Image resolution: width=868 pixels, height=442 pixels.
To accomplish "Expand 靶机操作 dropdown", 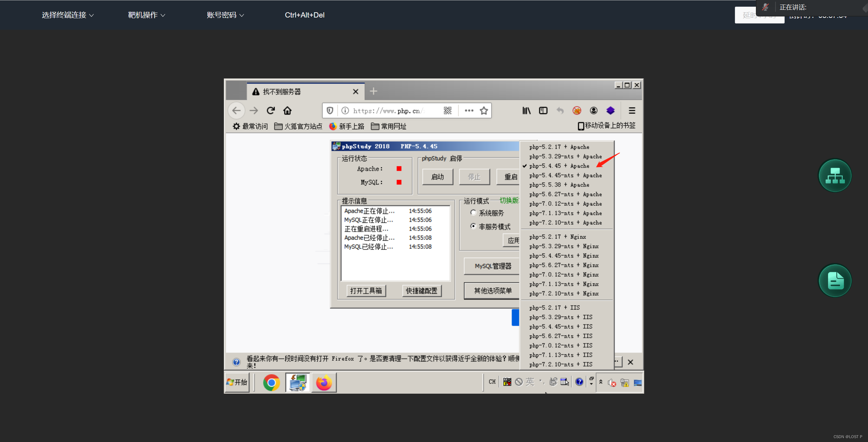I will pos(146,15).
